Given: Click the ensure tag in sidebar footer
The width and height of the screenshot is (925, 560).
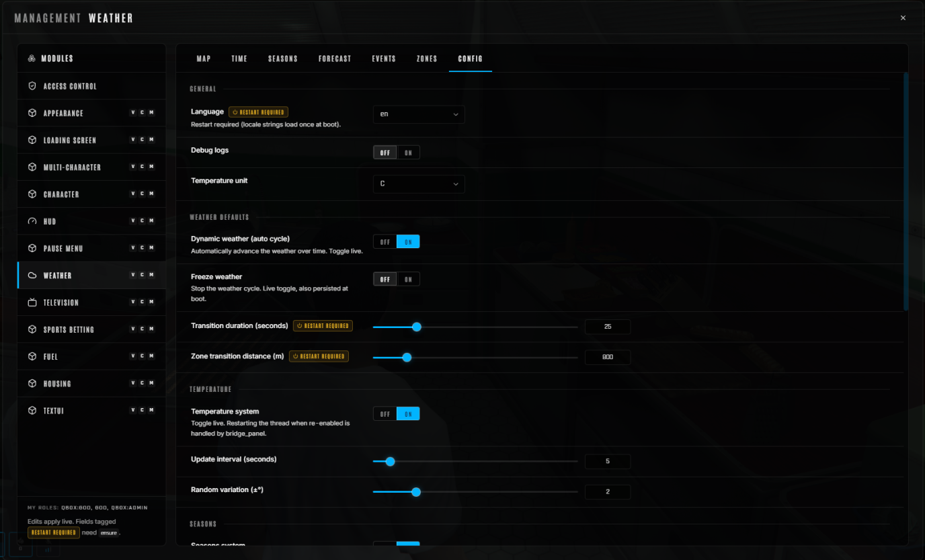Looking at the screenshot, I should click(x=109, y=532).
